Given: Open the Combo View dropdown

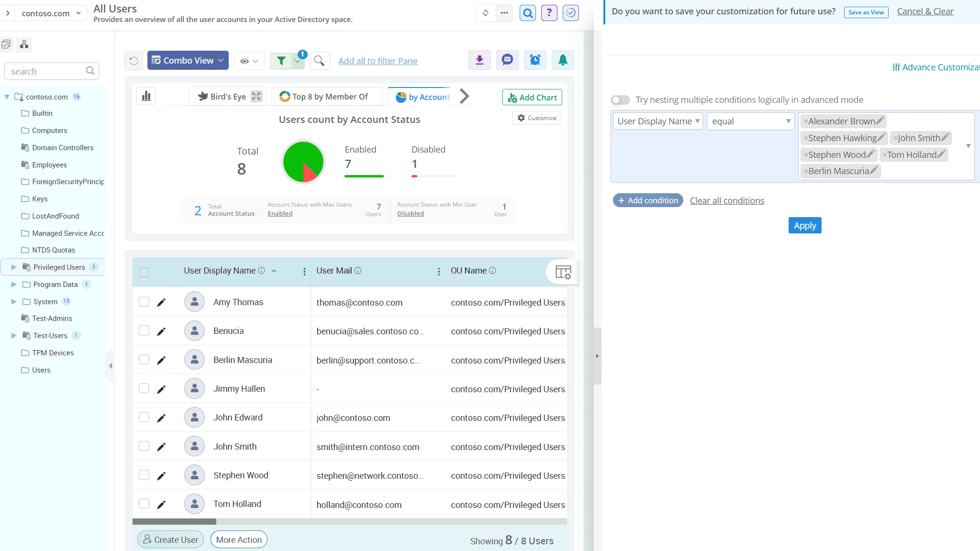Looking at the screenshot, I should (188, 60).
